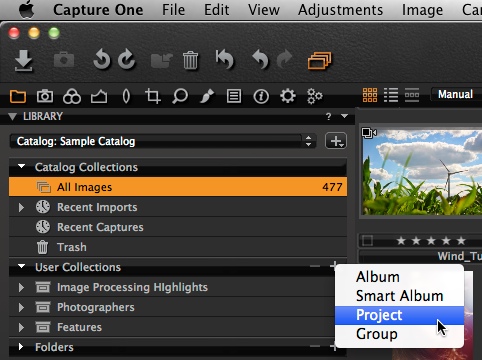Open the Library tool tab folder icon

[18, 96]
